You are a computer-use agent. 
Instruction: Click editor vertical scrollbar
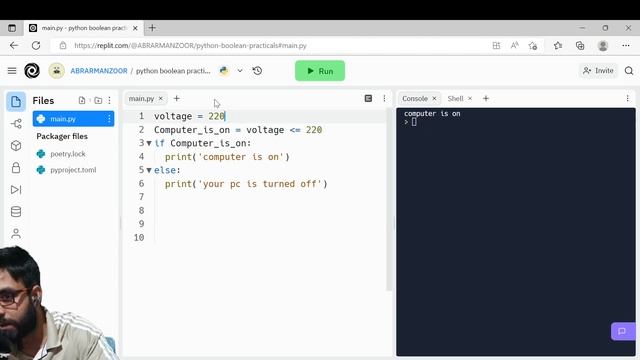pos(389,200)
